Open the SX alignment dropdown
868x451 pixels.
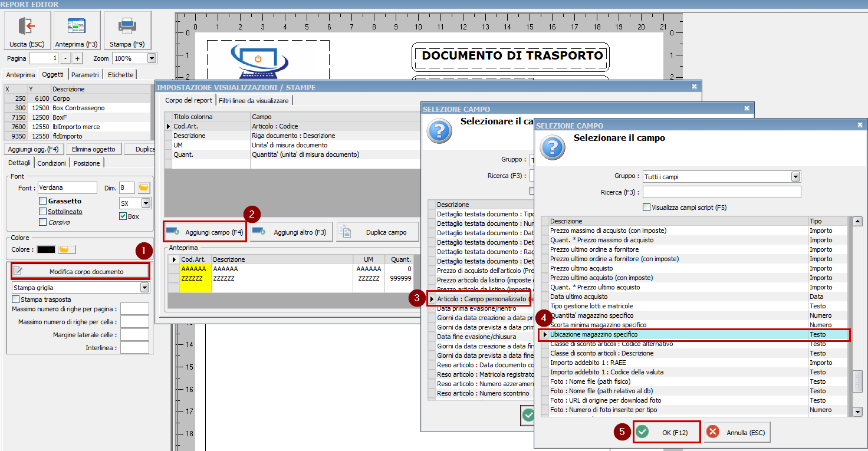pyautogui.click(x=146, y=203)
